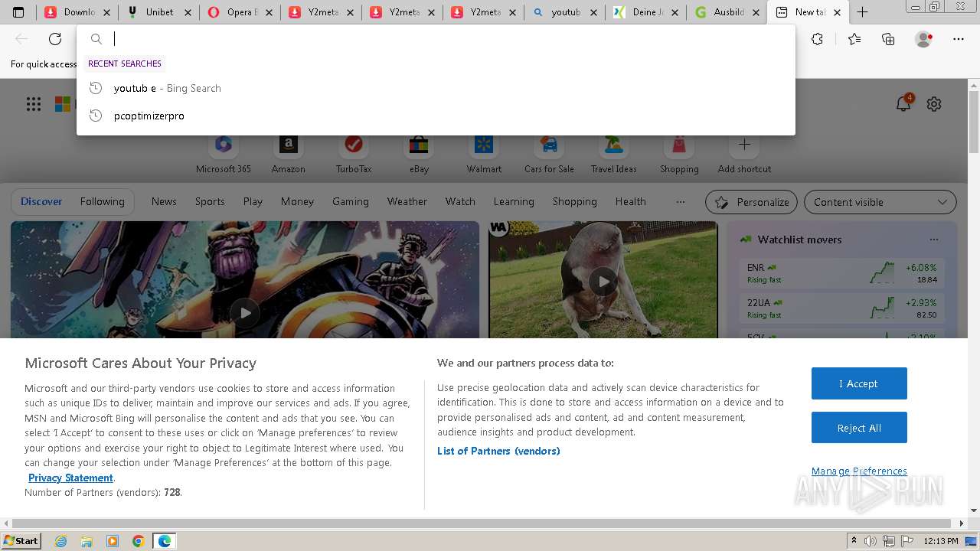The image size is (980, 551).
Task: Switch to the Following feed tab
Action: (102, 201)
